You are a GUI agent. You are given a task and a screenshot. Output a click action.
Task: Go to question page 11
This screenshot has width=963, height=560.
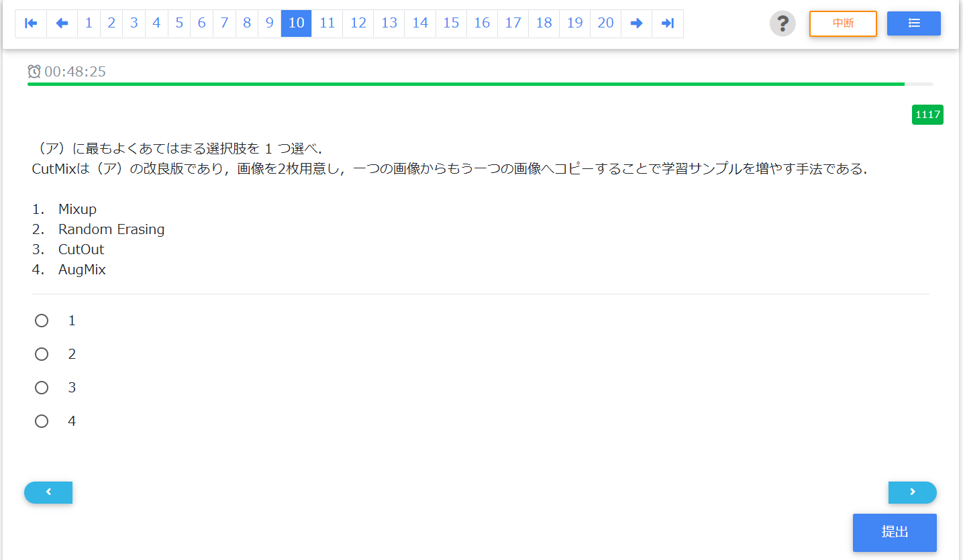click(327, 23)
